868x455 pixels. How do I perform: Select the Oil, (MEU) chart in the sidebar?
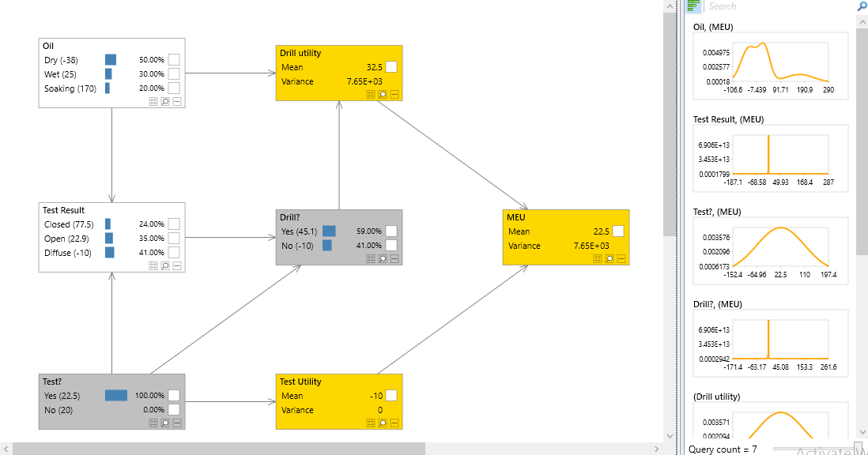pos(770,66)
